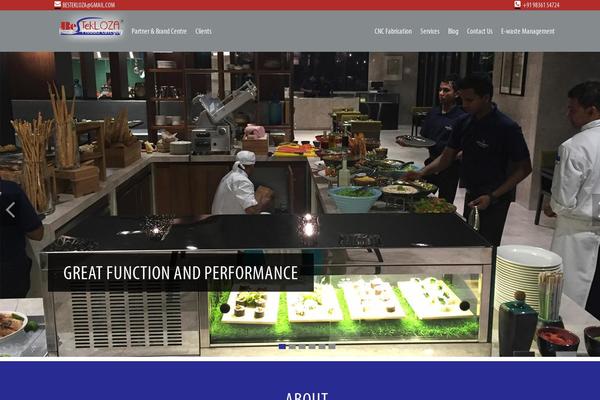Screen dimensions: 600x400
Task: Click the Great Function and Performance caption
Action: (181, 273)
